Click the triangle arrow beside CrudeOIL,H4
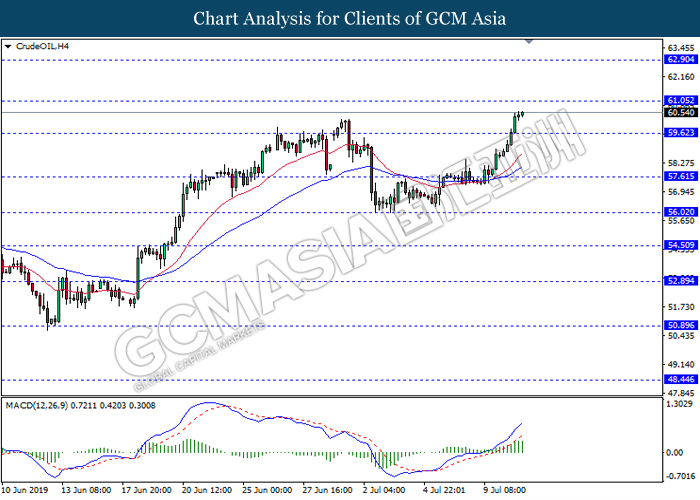This screenshot has height=500, width=700. pos(9,46)
